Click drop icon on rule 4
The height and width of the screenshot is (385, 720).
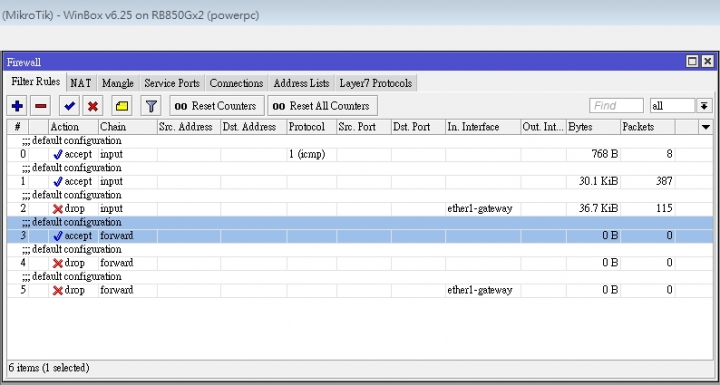(58, 263)
